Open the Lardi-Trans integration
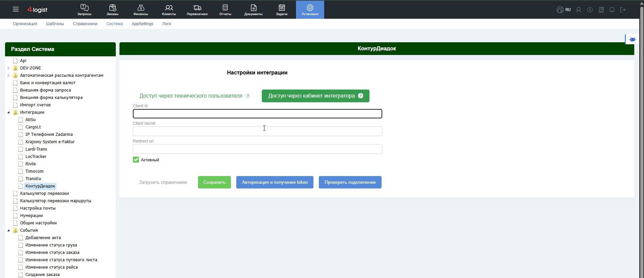The width and height of the screenshot is (644, 278). (x=36, y=149)
